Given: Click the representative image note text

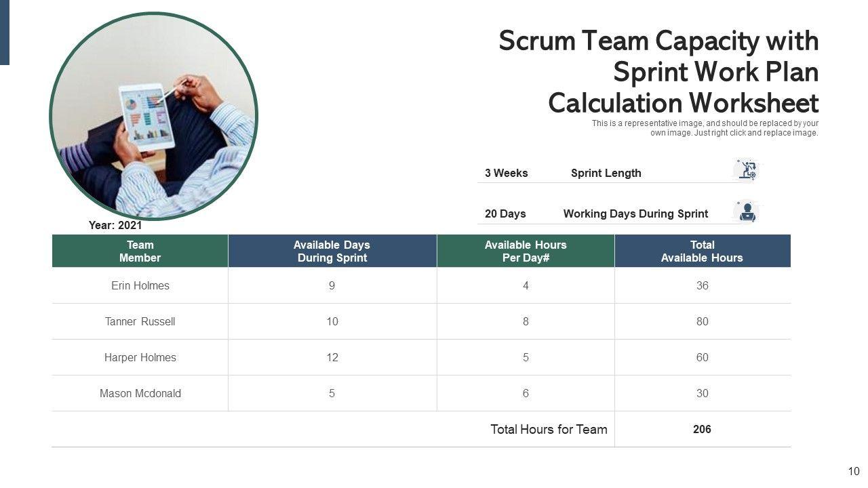Looking at the screenshot, I should point(705,128).
